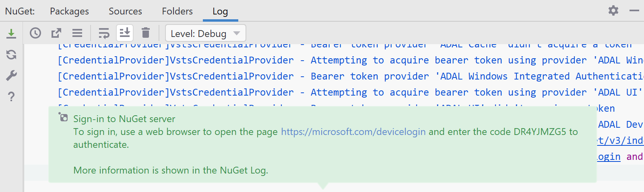Click the Refresh icon in left sidebar
This screenshot has width=644, height=192.
[11, 55]
